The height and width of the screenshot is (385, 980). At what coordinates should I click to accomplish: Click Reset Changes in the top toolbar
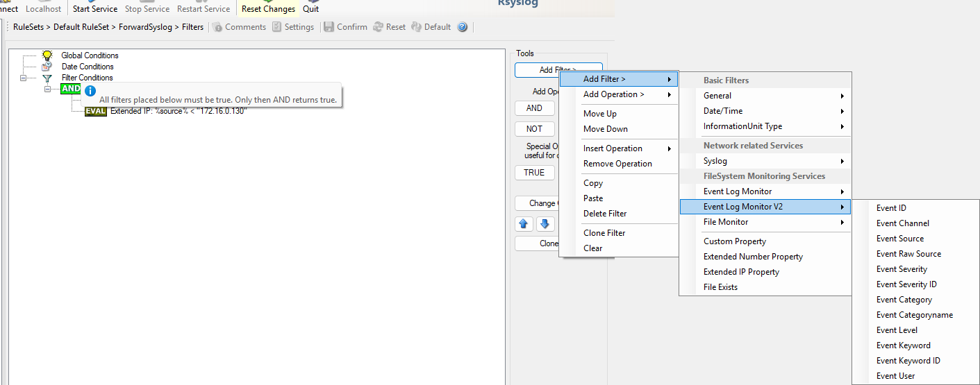(268, 9)
